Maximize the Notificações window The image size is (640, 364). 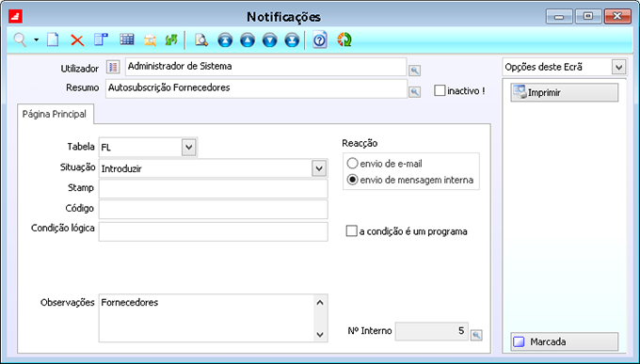588,16
